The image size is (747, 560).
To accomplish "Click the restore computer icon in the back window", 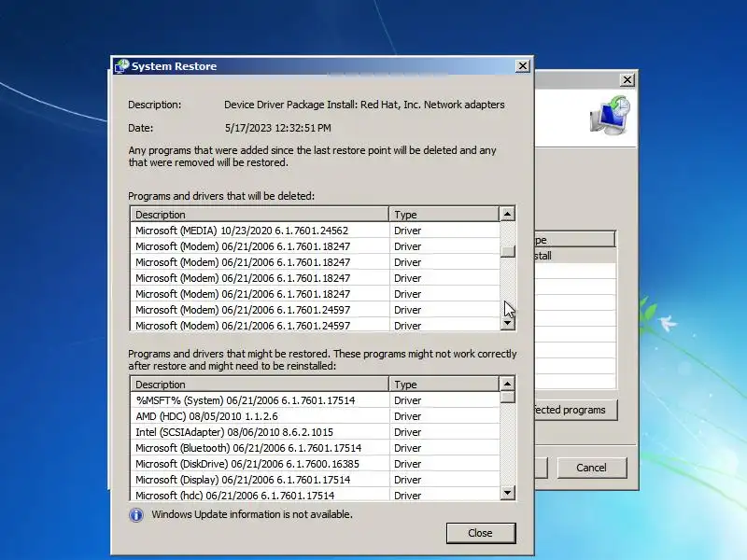I will (611, 114).
